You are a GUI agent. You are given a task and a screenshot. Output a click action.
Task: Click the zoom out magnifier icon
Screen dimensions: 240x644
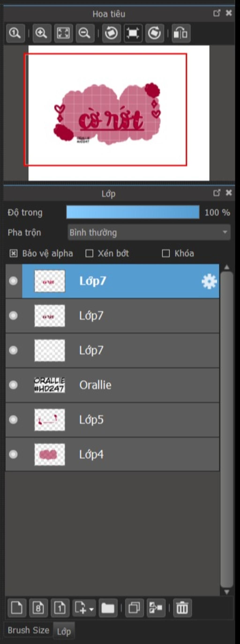point(85,33)
